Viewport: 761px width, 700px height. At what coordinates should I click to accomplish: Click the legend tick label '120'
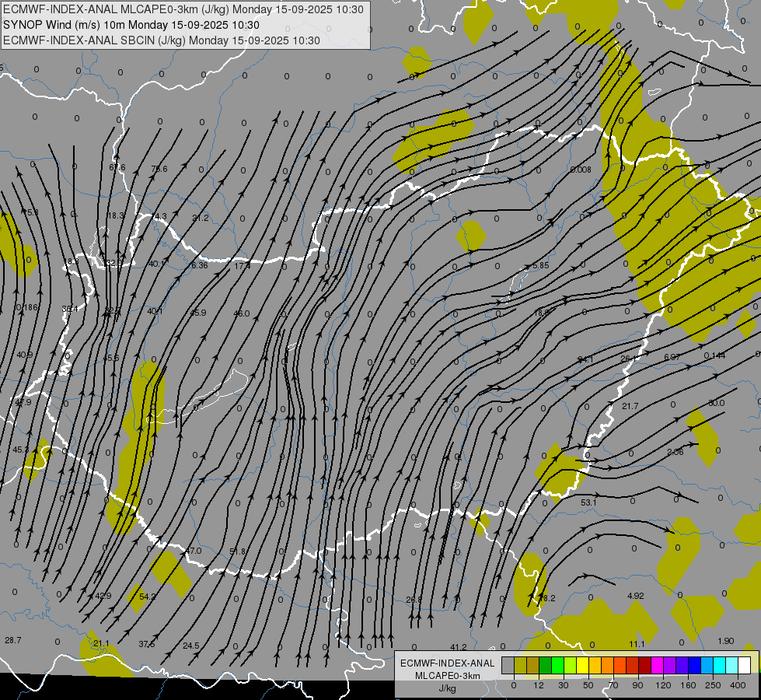pos(663,685)
